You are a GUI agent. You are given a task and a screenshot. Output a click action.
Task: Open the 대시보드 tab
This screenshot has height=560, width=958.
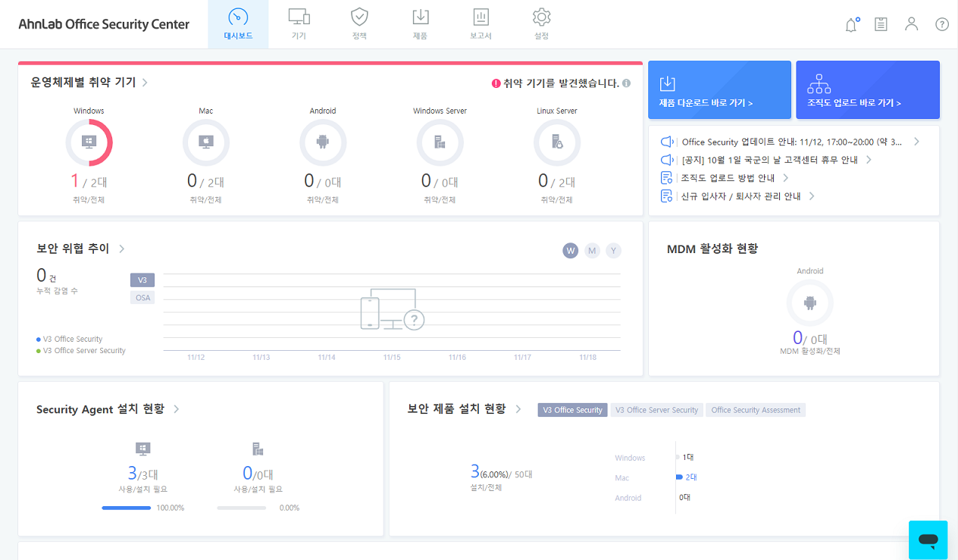coord(238,24)
